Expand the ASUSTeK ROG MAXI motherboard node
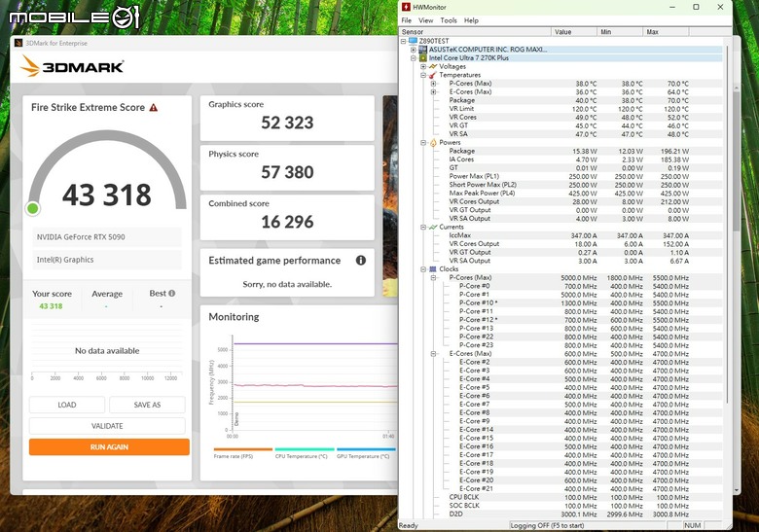 point(413,50)
